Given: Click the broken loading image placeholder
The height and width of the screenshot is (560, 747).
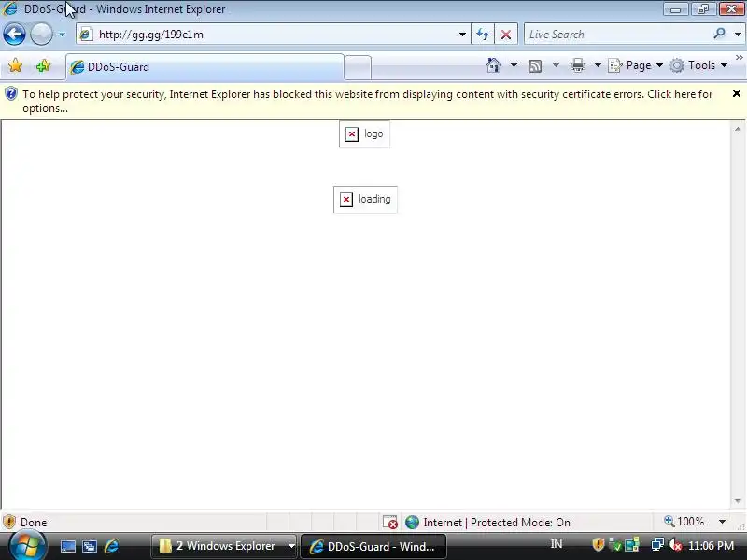Looking at the screenshot, I should point(365,199).
